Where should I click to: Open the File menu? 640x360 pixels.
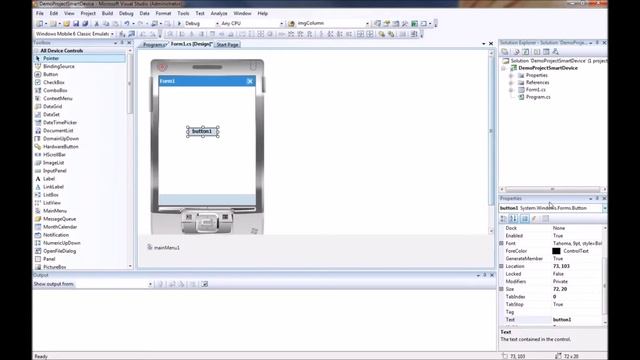click(x=40, y=13)
